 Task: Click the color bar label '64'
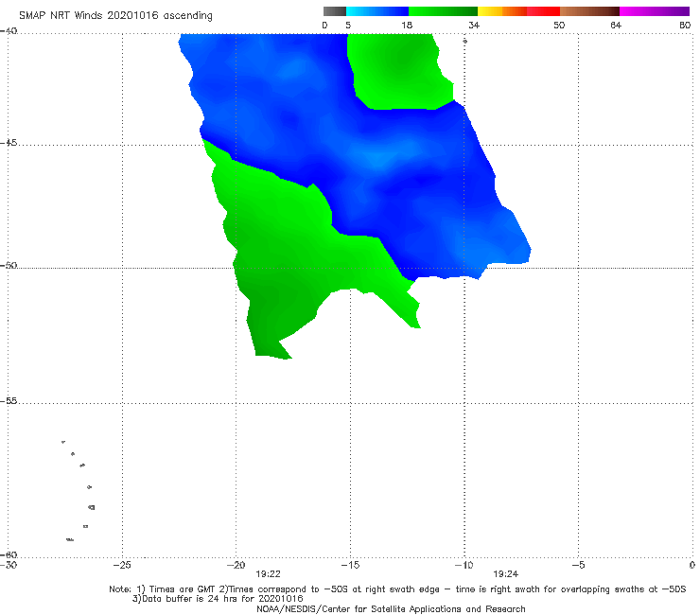pyautogui.click(x=616, y=25)
